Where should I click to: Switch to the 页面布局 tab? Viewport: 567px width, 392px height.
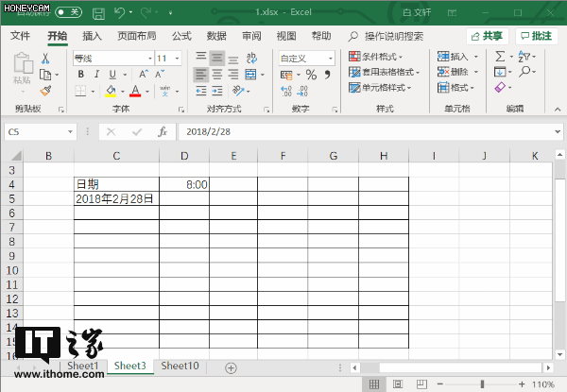tap(137, 36)
